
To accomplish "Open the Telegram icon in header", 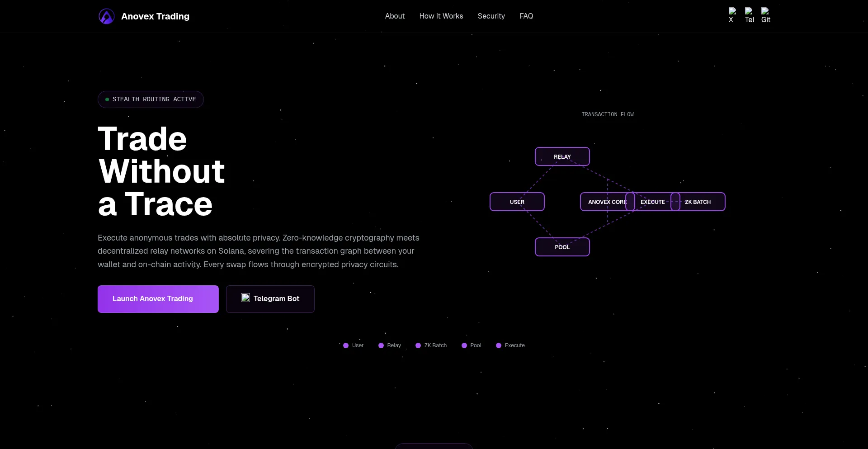I will tap(749, 15).
